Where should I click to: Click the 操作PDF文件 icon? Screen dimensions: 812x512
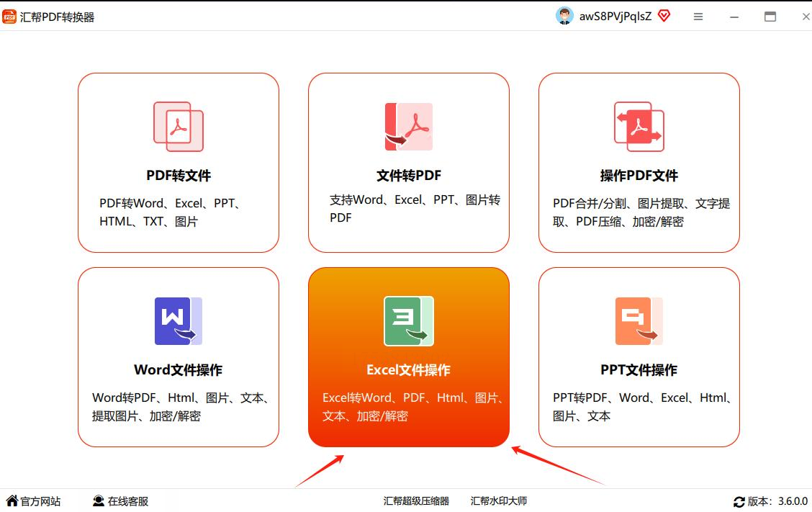639,127
